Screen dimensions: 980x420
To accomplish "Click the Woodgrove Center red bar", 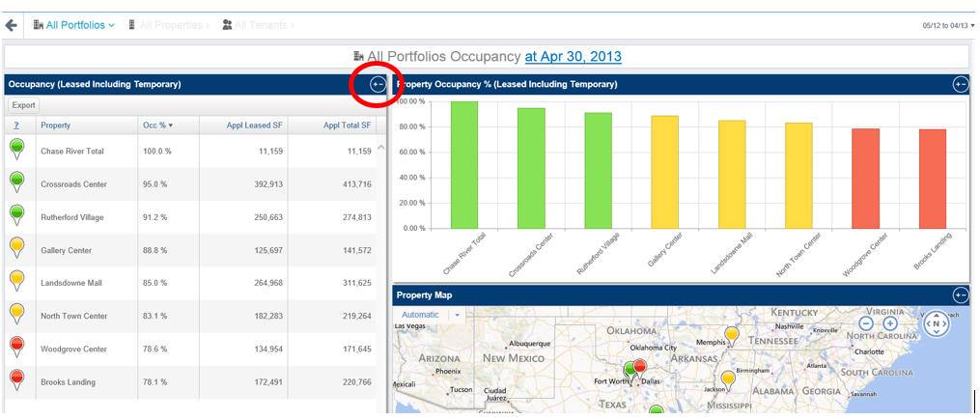I will [866, 178].
